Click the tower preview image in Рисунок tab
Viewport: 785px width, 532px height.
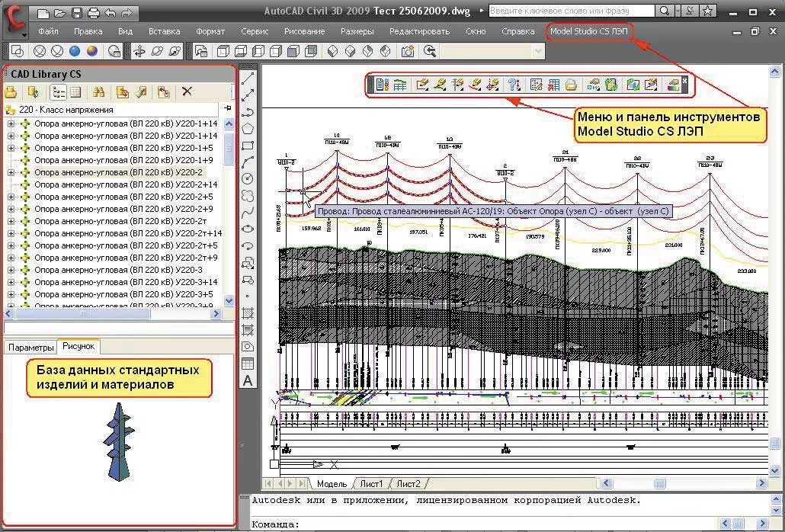click(x=119, y=442)
